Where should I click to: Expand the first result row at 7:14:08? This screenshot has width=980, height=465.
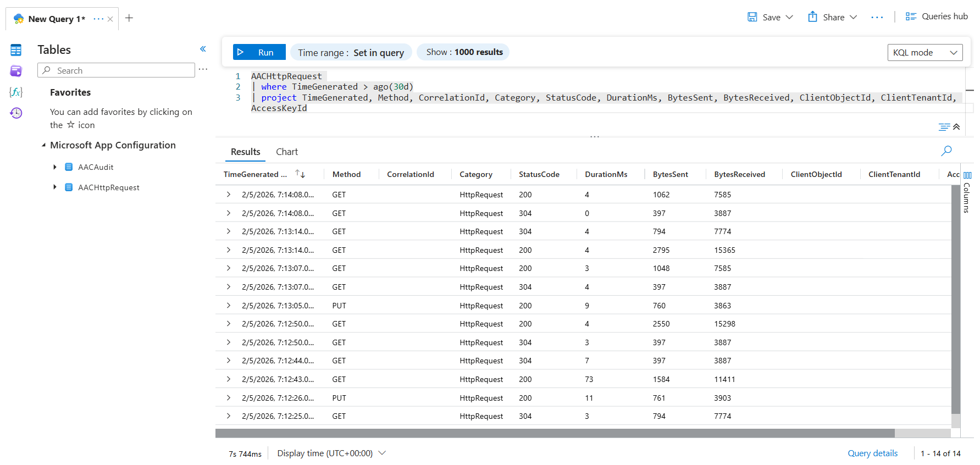[229, 195]
